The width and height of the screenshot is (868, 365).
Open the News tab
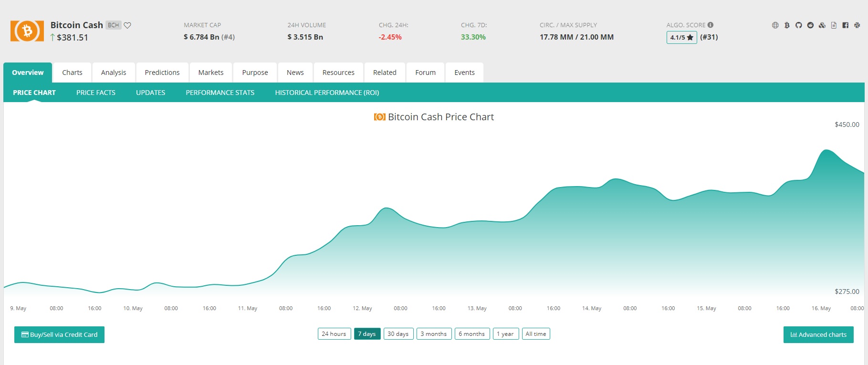coord(295,73)
